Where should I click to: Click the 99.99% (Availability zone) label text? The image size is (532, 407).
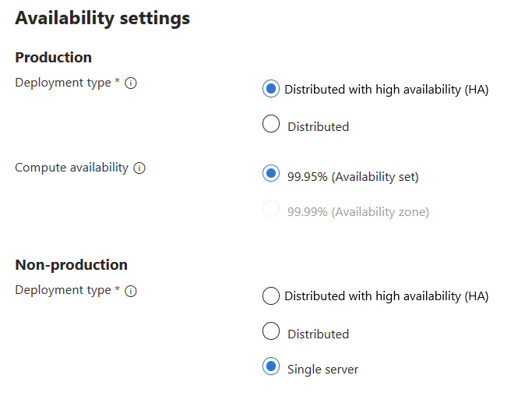pos(358,211)
